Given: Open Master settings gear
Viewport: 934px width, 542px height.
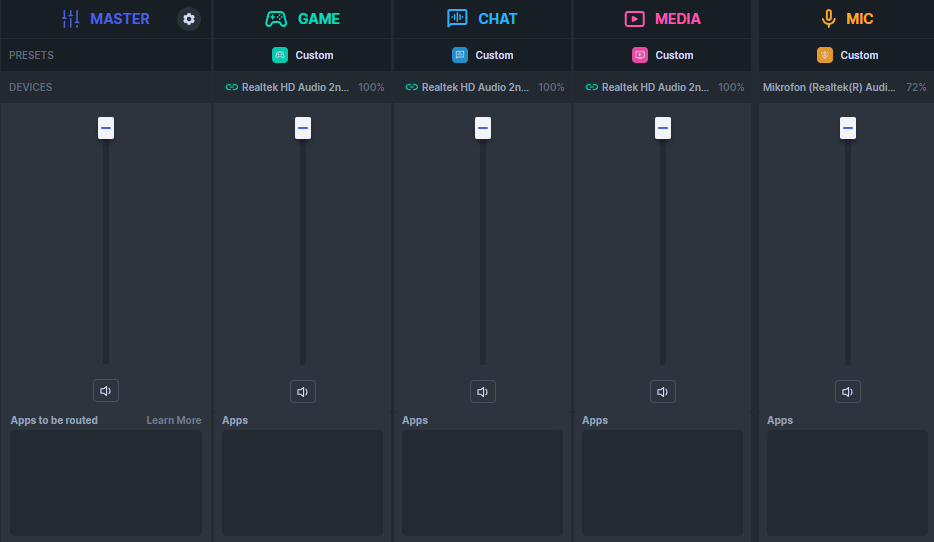Looking at the screenshot, I should pyautogui.click(x=189, y=19).
